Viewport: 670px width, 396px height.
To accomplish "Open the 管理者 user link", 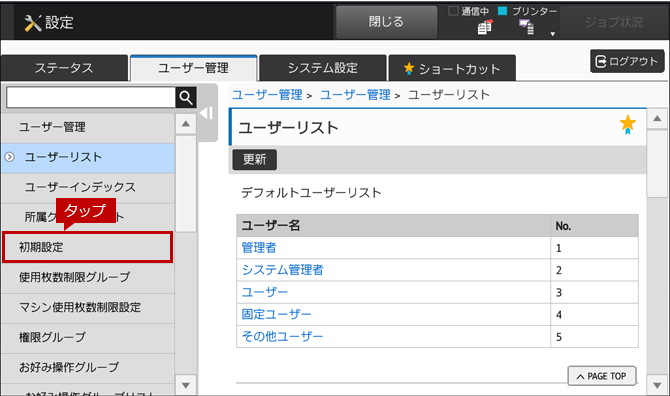I will point(259,248).
